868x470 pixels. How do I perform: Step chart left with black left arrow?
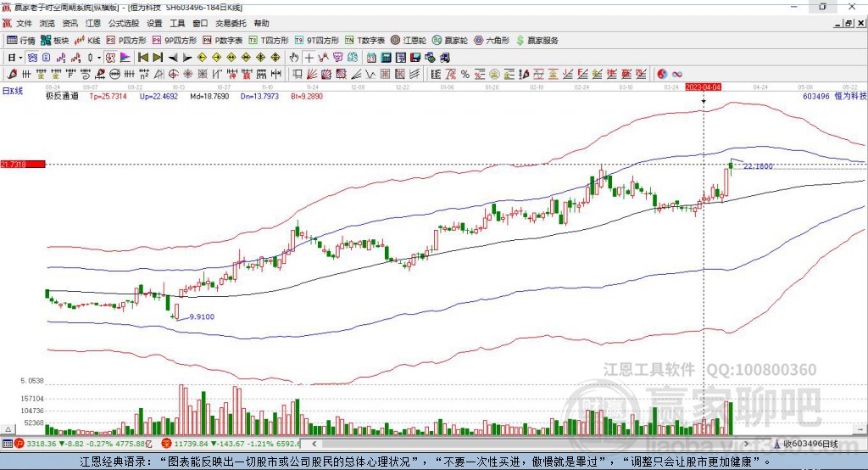tap(173, 58)
